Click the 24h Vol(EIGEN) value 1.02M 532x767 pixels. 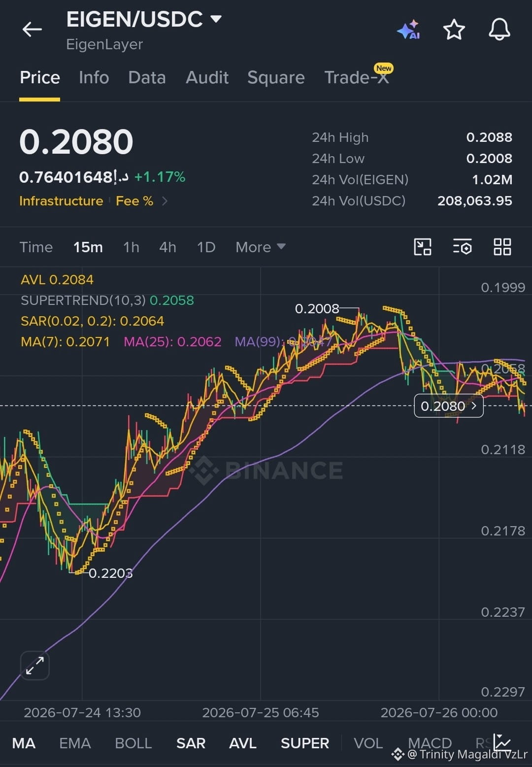pos(492,180)
